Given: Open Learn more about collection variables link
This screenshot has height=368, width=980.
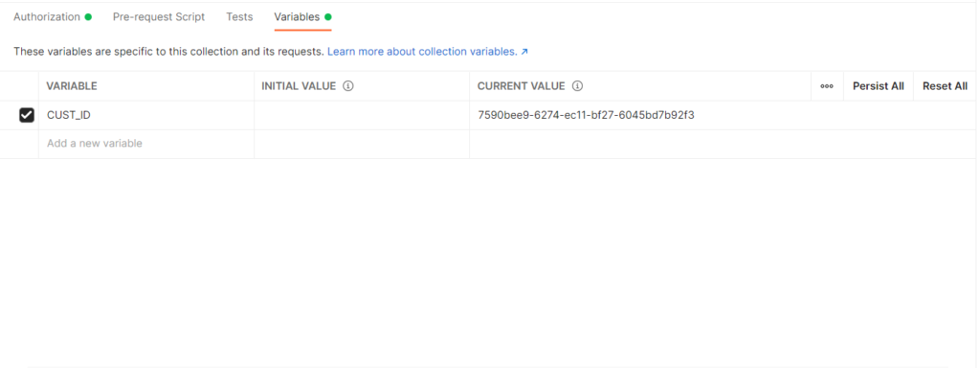Looking at the screenshot, I should pos(422,52).
